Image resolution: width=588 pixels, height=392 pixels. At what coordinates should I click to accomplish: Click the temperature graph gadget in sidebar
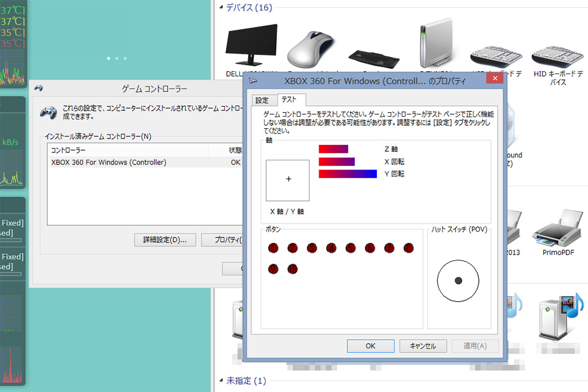coord(12,68)
